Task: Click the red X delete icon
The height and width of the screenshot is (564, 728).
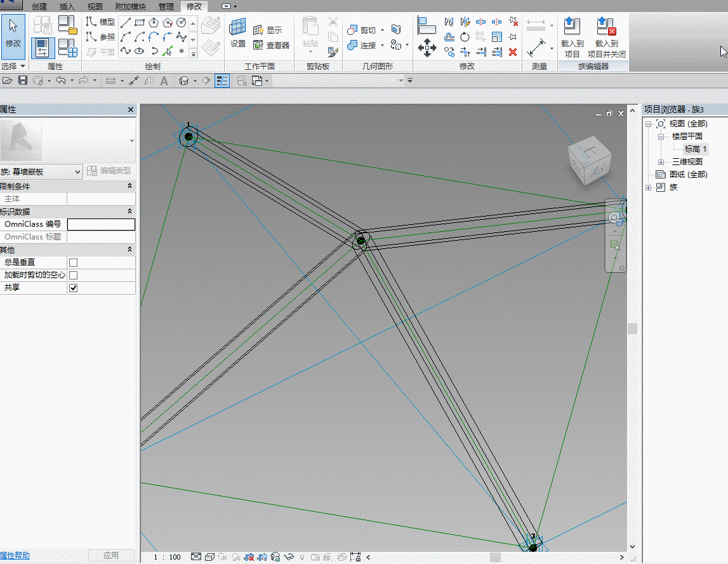Action: [513, 52]
